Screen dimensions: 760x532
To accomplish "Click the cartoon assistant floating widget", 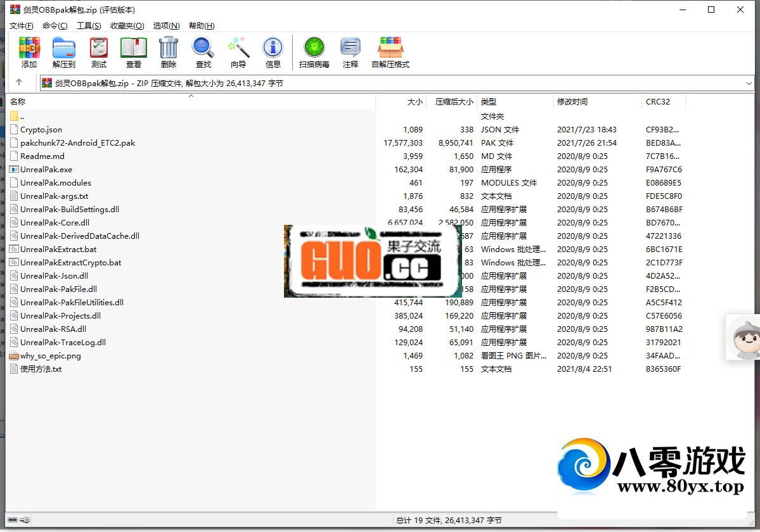I will [742, 337].
